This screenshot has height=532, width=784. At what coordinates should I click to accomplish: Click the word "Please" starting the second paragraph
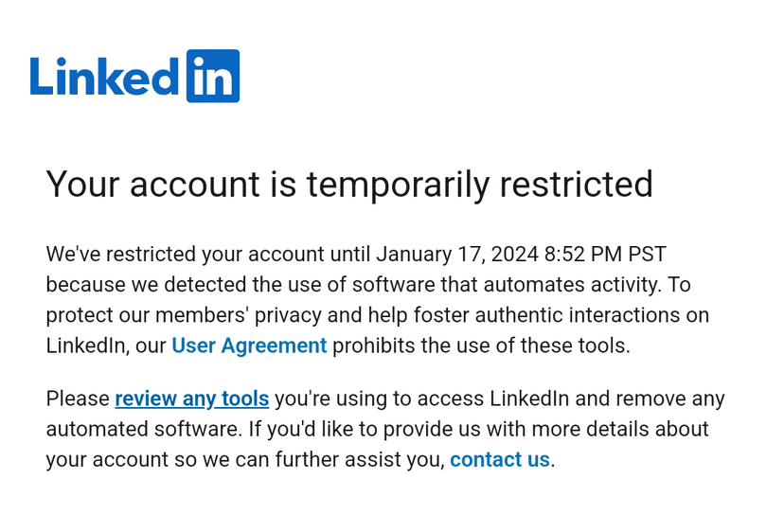point(78,399)
